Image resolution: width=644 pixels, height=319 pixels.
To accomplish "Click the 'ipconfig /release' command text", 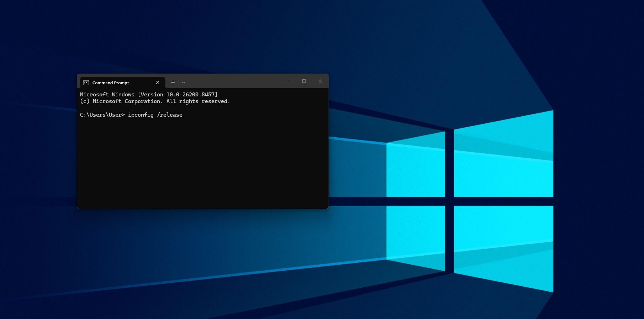I will pos(155,115).
